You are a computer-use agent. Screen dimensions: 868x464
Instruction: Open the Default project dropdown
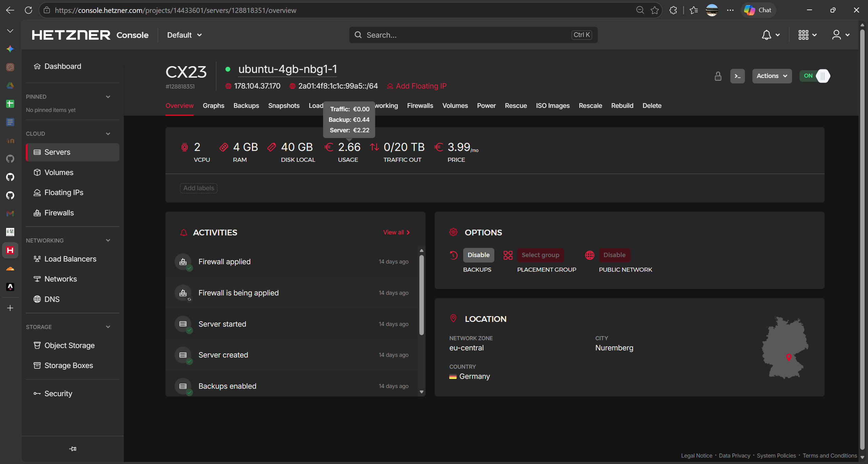pyautogui.click(x=184, y=35)
